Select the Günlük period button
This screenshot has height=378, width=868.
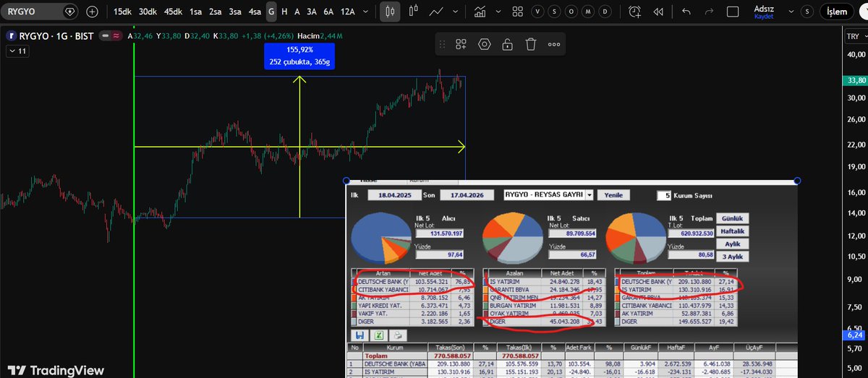tap(732, 218)
